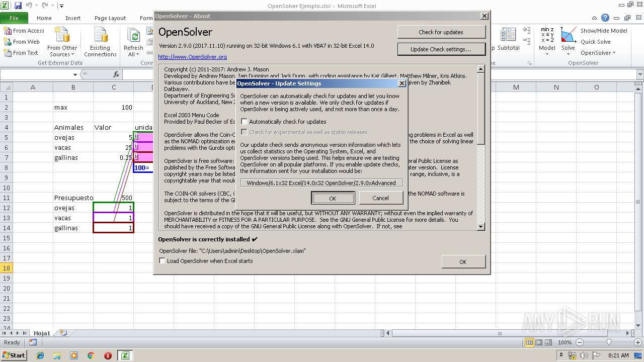Viewport: 644px width, 362px height.
Task: Zoom out with the minus button
Action: click(x=579, y=342)
